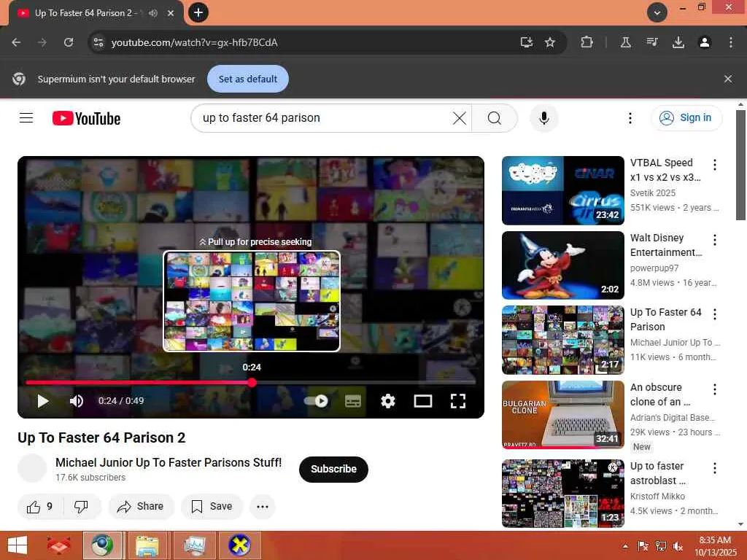Toggle the autoplay switch
Screen dimensions: 747x560
point(316,401)
